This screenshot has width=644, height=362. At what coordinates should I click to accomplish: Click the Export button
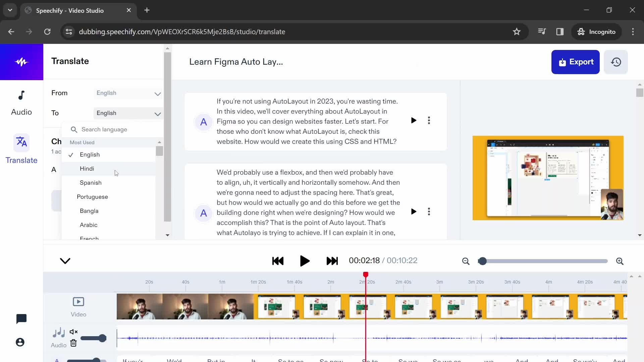pos(575,62)
